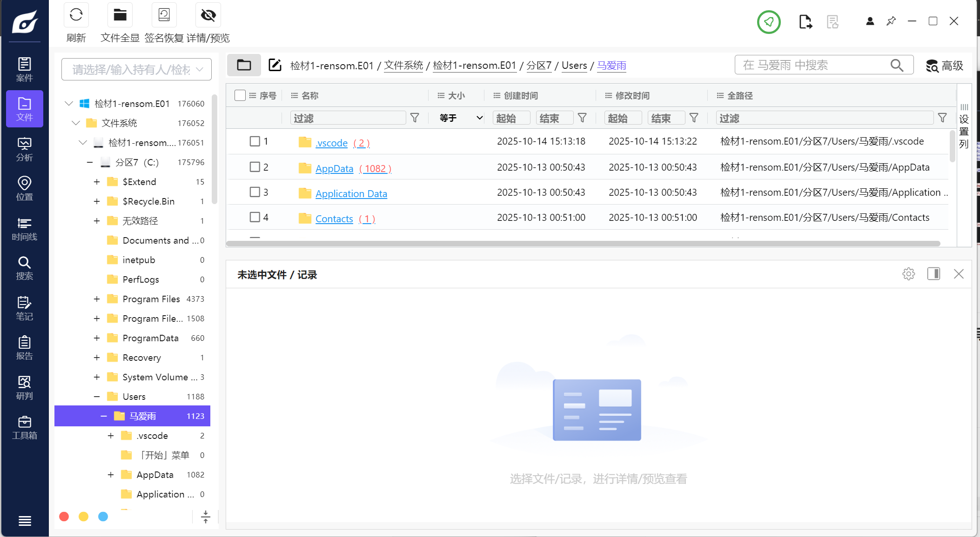980x537 pixels.
Task: Click the 高级 advanced search button
Action: pyautogui.click(x=945, y=66)
